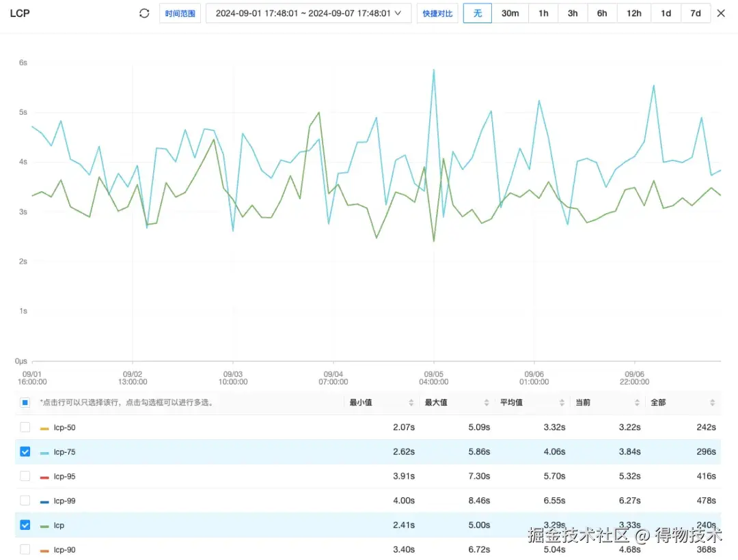Click the red lcp-95 color swatch

[44, 477]
